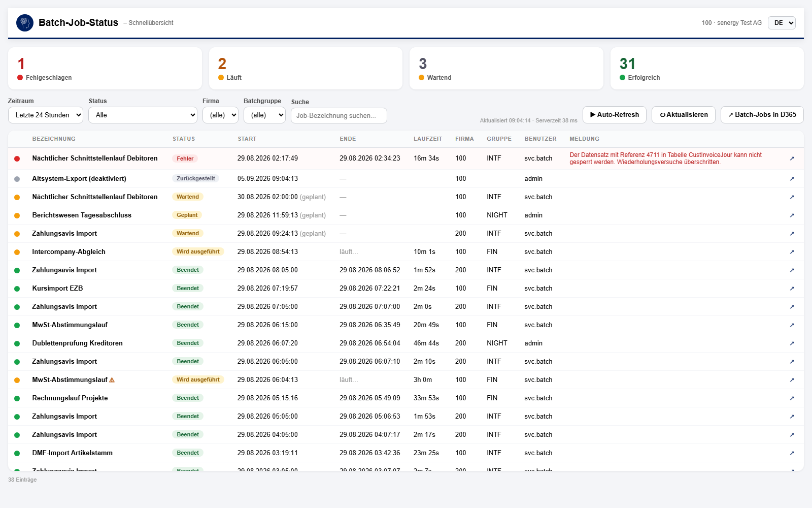The width and height of the screenshot is (812, 508).
Task: Open external link for Rechnungslauf Projekte row
Action: click(x=792, y=398)
